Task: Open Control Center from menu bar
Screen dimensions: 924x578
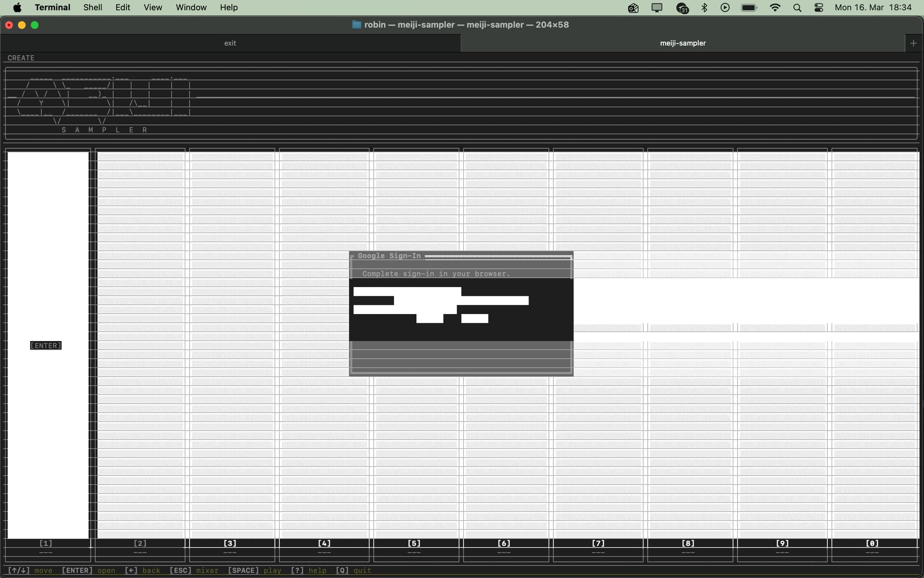Action: click(x=819, y=8)
